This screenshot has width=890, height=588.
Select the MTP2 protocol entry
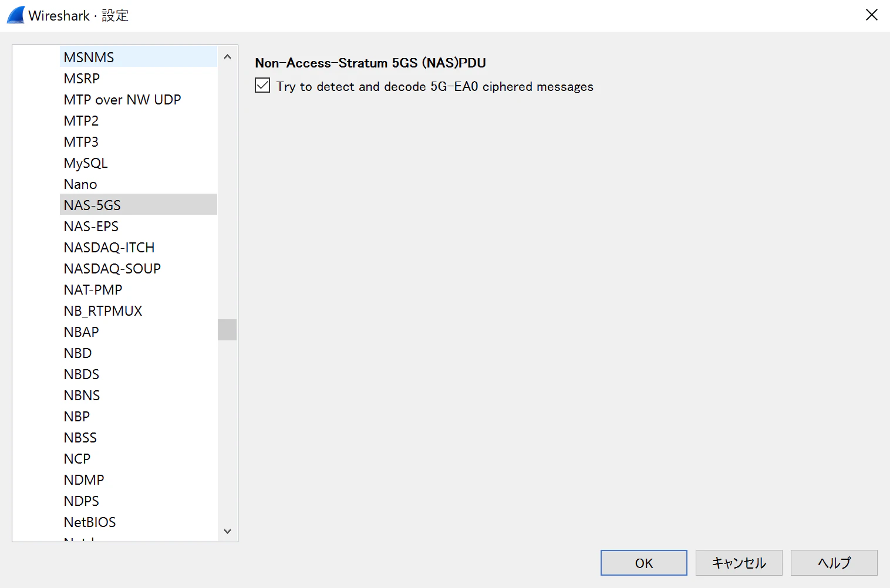(x=139, y=120)
